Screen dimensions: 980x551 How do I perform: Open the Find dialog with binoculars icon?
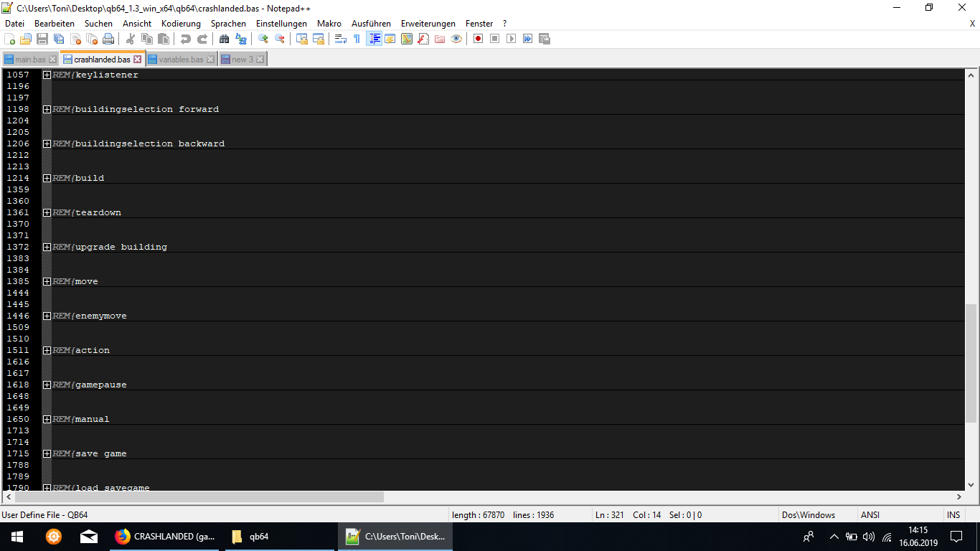tap(225, 39)
